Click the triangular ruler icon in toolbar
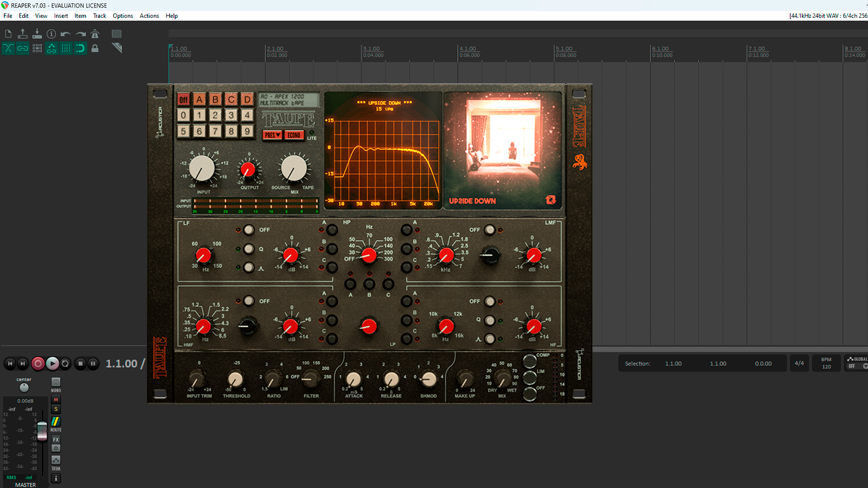This screenshot has width=868, height=488. (117, 48)
